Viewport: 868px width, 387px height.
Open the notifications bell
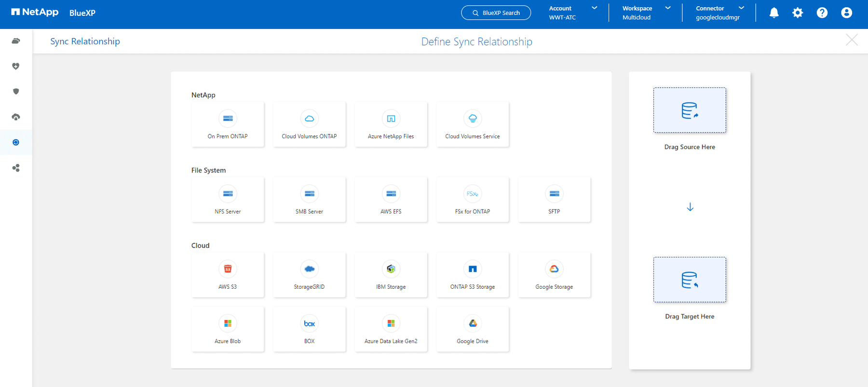pos(774,13)
